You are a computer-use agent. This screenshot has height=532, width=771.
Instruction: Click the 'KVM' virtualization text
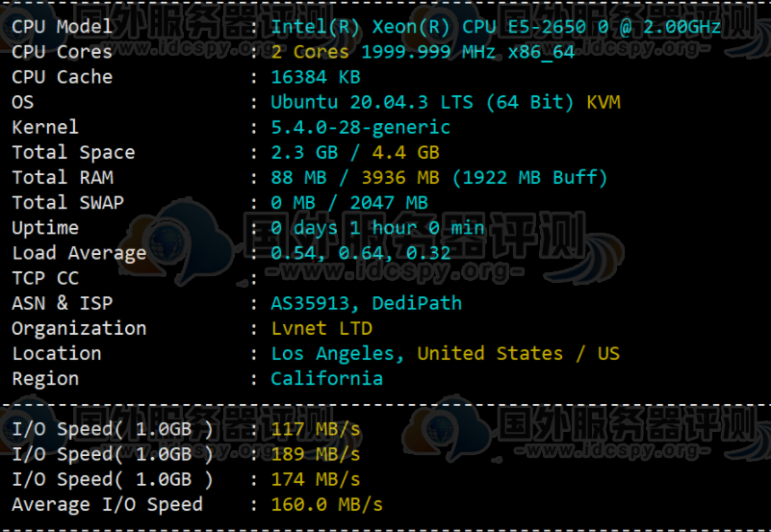coord(604,102)
